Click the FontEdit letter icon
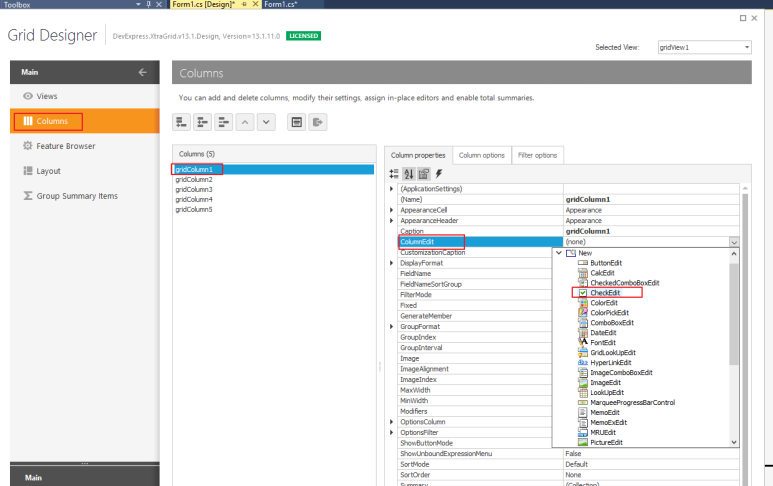773x486 pixels. coord(583,342)
